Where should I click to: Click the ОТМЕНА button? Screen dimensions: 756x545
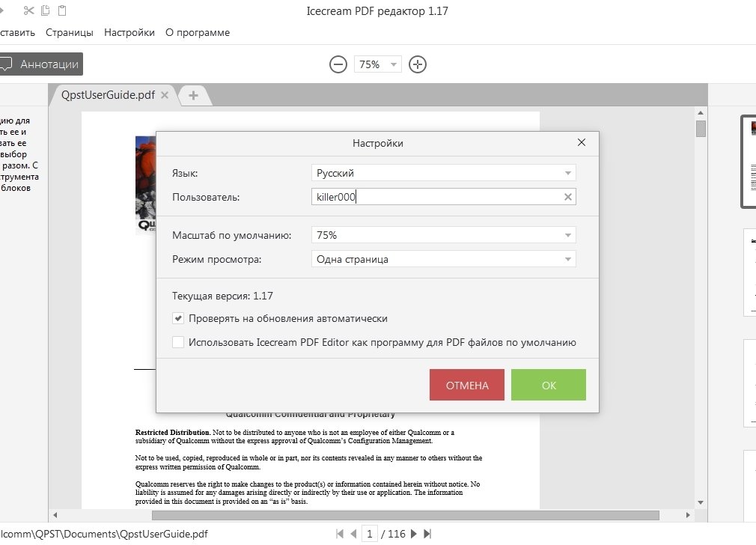(467, 385)
